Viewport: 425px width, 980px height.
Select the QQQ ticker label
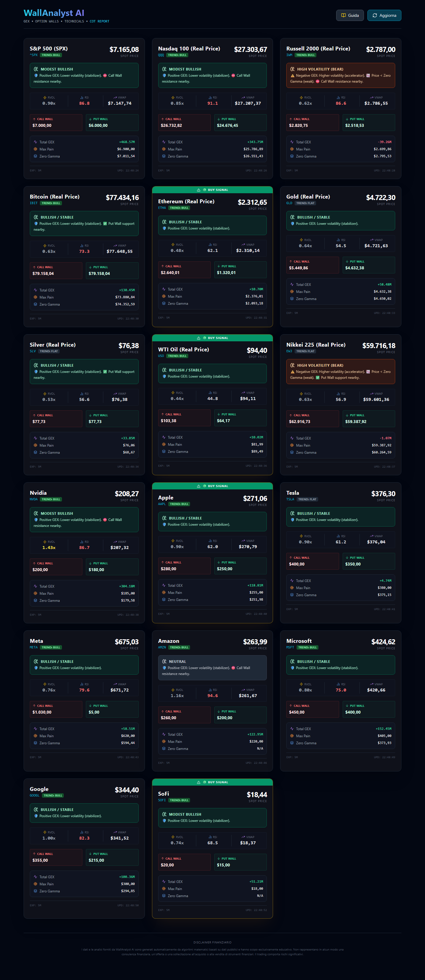pos(161,55)
